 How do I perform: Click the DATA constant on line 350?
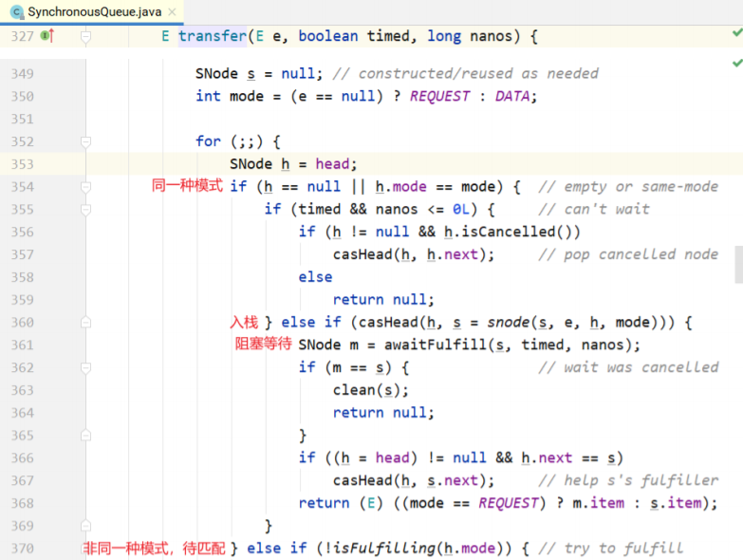click(x=512, y=96)
